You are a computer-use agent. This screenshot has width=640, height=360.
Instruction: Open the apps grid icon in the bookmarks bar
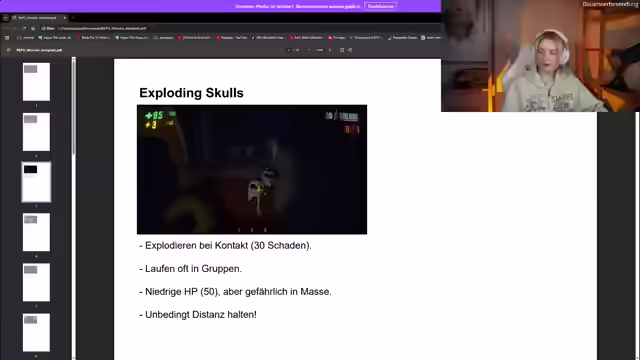coord(7,38)
